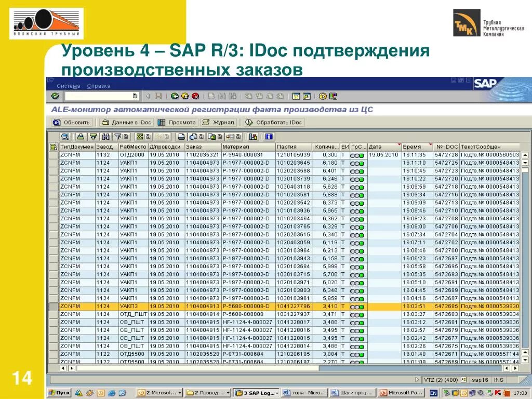Click the Материал column header
This screenshot has width=532, height=399.
pyautogui.click(x=248, y=147)
